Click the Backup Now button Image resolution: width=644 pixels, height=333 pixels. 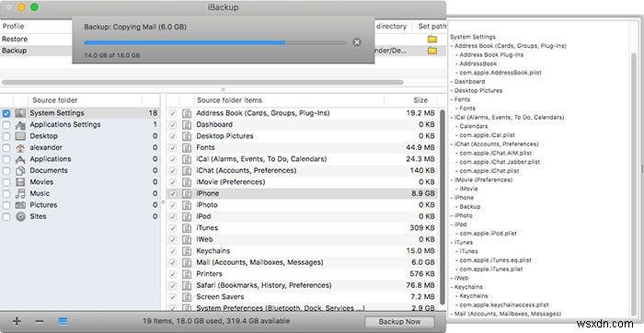pos(399,322)
